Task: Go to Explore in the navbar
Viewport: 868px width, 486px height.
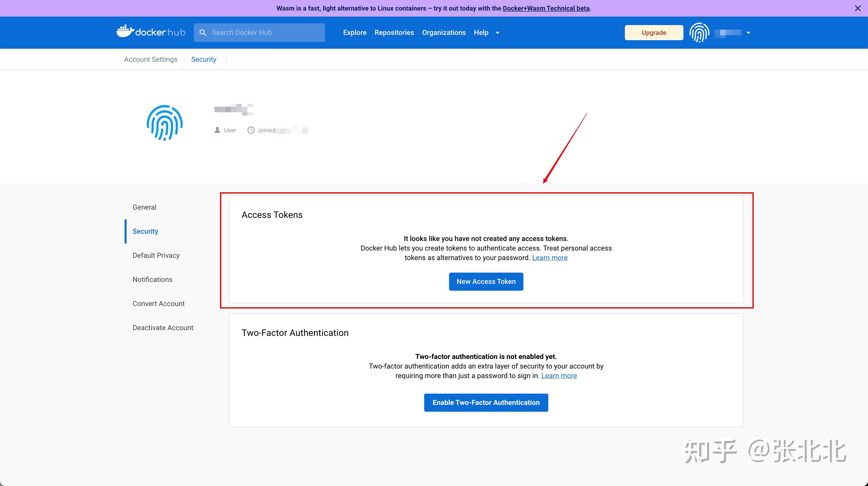Action: 354,32
